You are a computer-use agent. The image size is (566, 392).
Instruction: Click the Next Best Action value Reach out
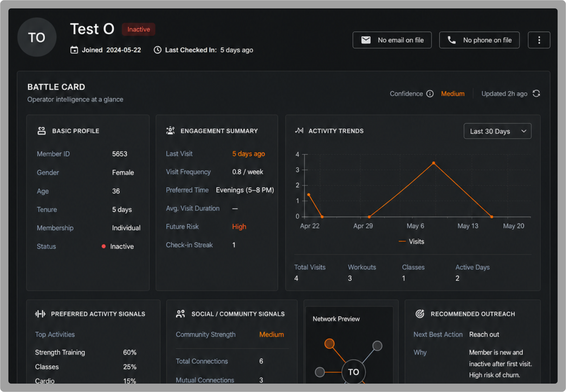pyautogui.click(x=484, y=335)
